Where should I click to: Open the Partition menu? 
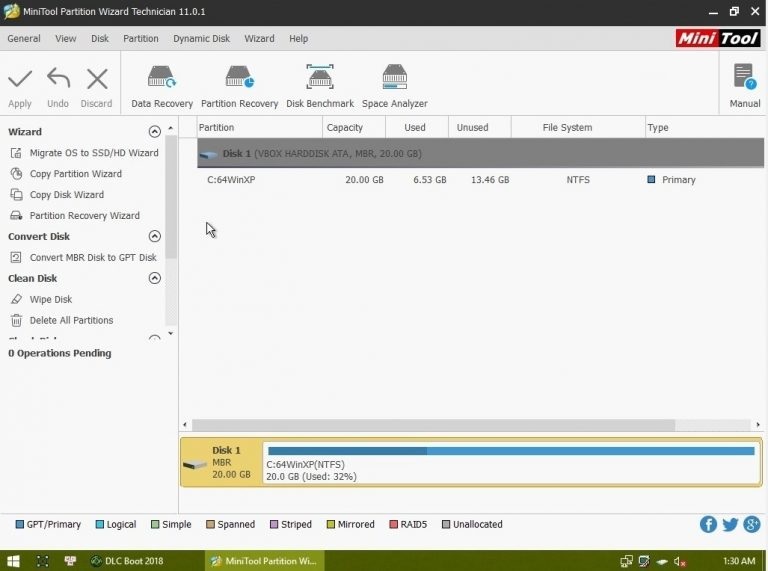[x=141, y=39]
